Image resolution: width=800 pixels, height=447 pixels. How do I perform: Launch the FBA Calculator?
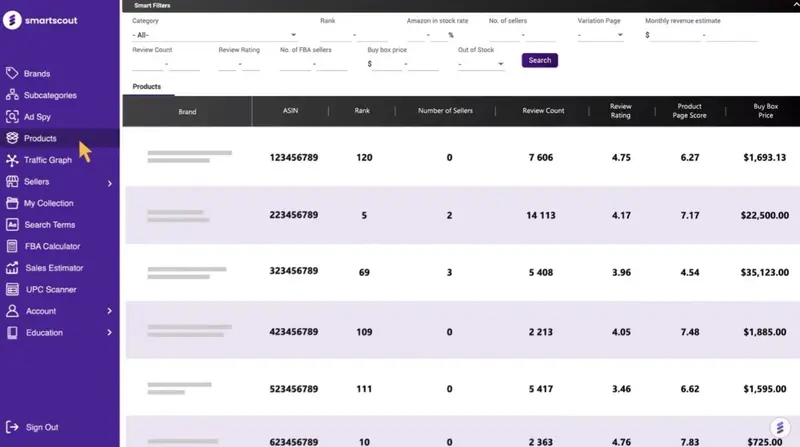coord(52,246)
